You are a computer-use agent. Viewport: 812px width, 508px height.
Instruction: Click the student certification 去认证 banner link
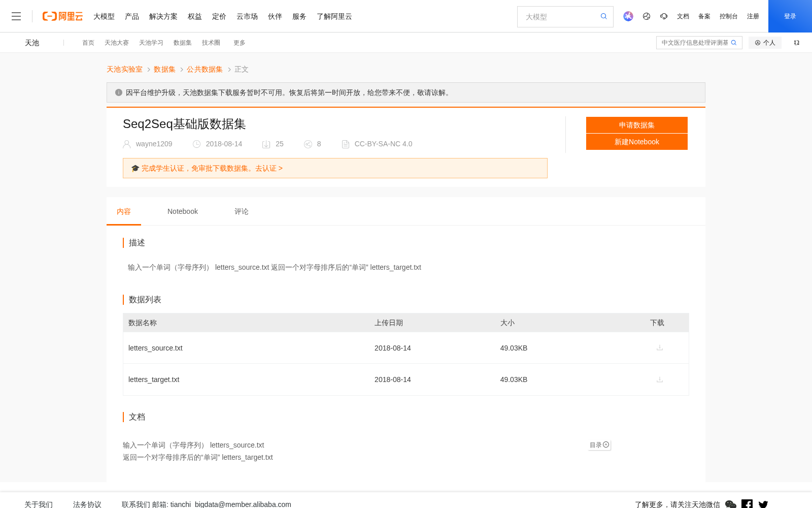[x=269, y=168]
